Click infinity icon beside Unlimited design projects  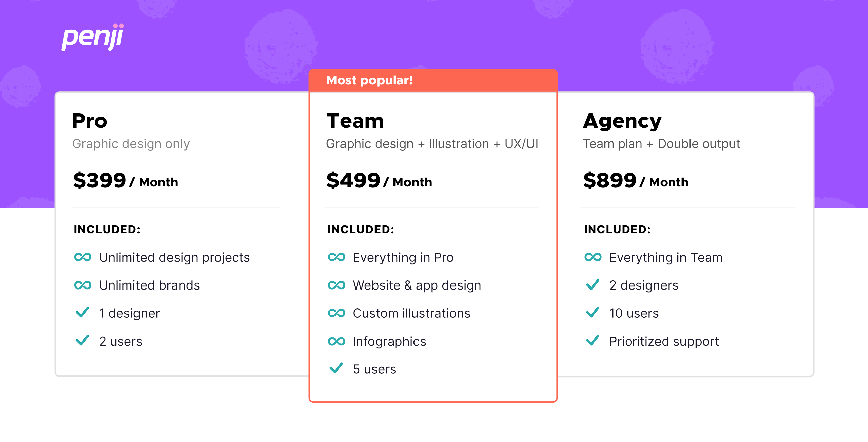pyautogui.click(x=83, y=257)
